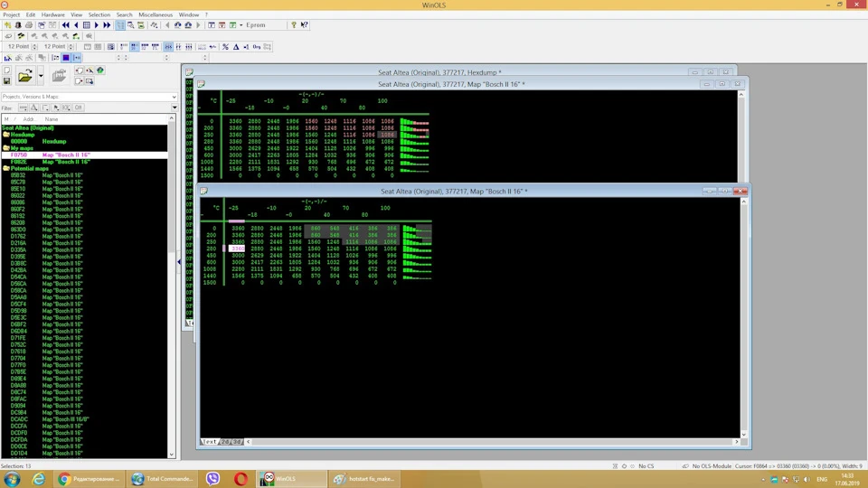Select map F082E 'Bosch II 16' in My maps
Image resolution: width=868 pixels, height=488 pixels.
tap(84, 162)
